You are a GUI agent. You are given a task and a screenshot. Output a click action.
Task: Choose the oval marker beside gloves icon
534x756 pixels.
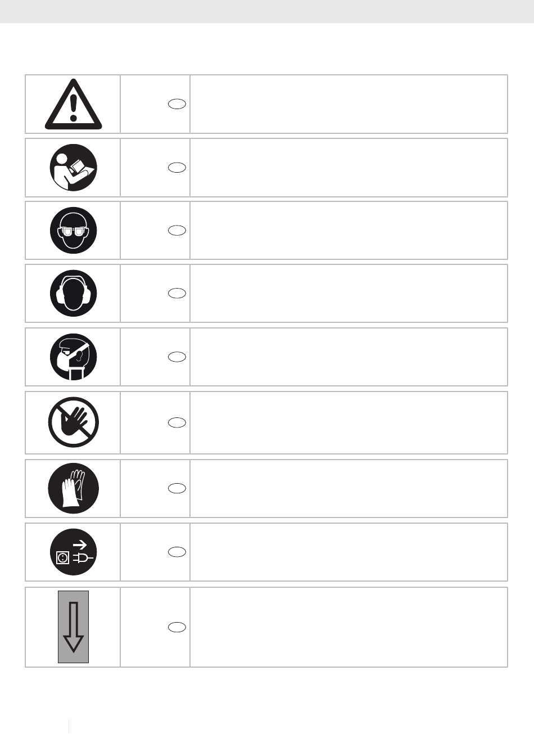click(177, 488)
